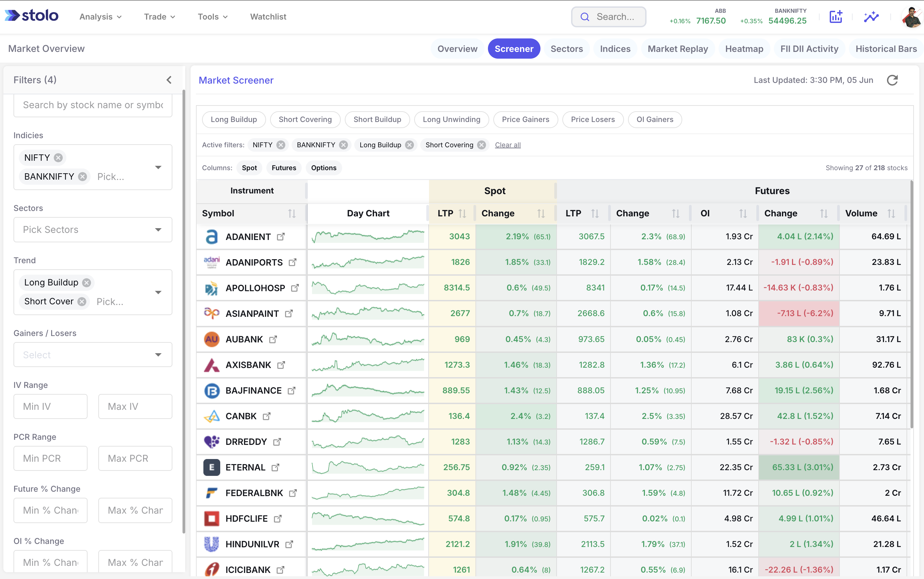
Task: Click the sparkline trend icon in the header
Action: 871,17
